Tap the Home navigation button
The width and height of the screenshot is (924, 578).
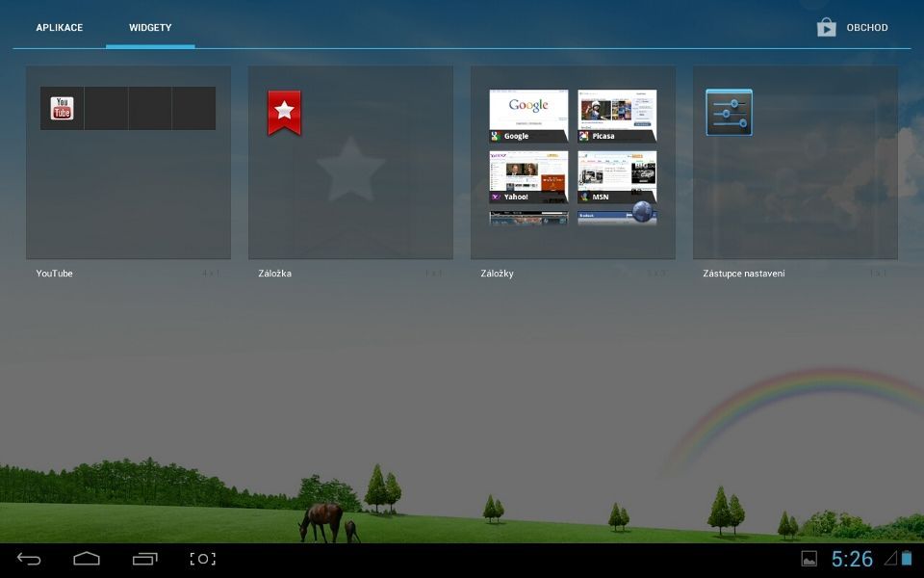pyautogui.click(x=87, y=559)
